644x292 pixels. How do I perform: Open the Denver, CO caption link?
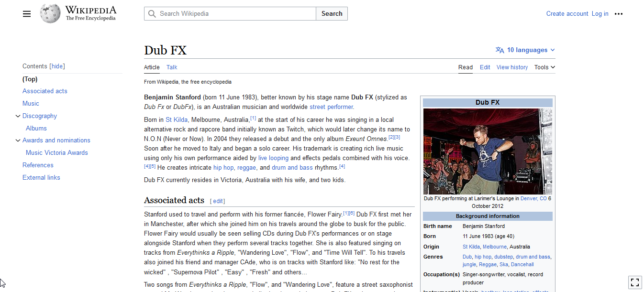[533, 198]
